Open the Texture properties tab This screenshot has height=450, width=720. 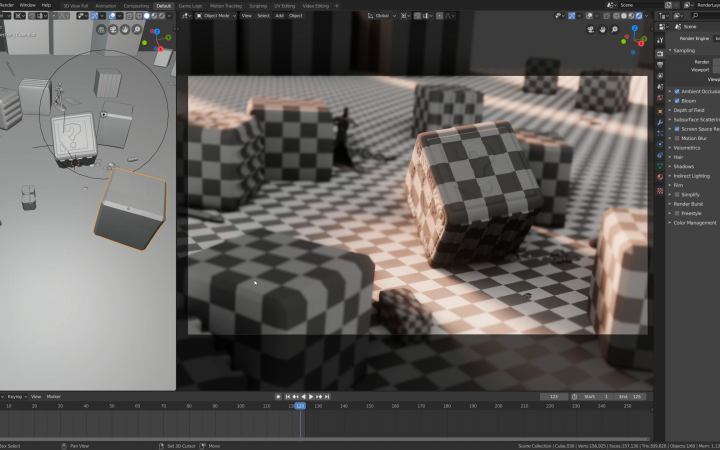tap(660, 191)
